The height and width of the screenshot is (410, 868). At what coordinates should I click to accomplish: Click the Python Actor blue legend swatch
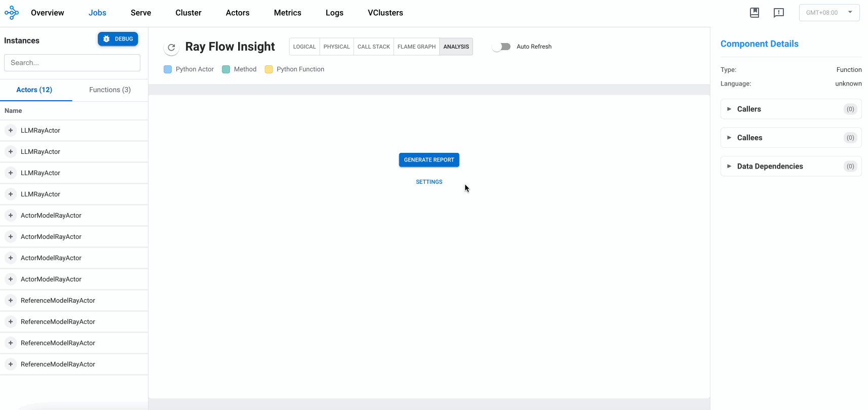tap(168, 69)
